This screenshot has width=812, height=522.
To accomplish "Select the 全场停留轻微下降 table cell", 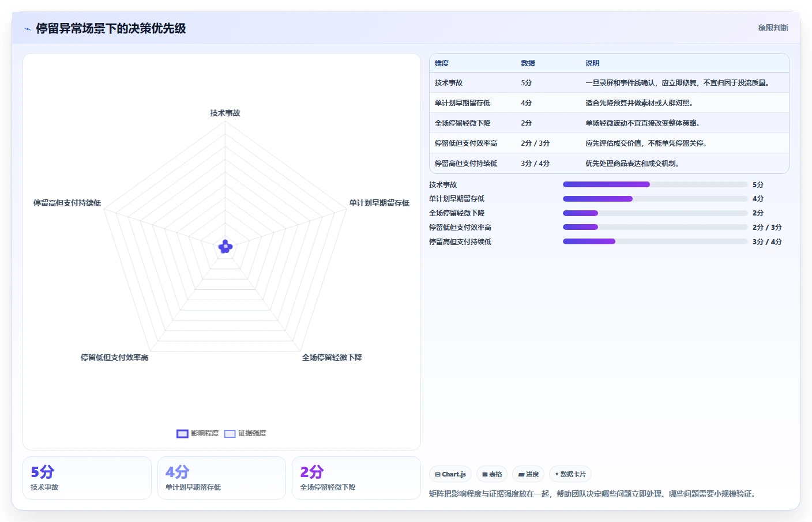I will [463, 123].
